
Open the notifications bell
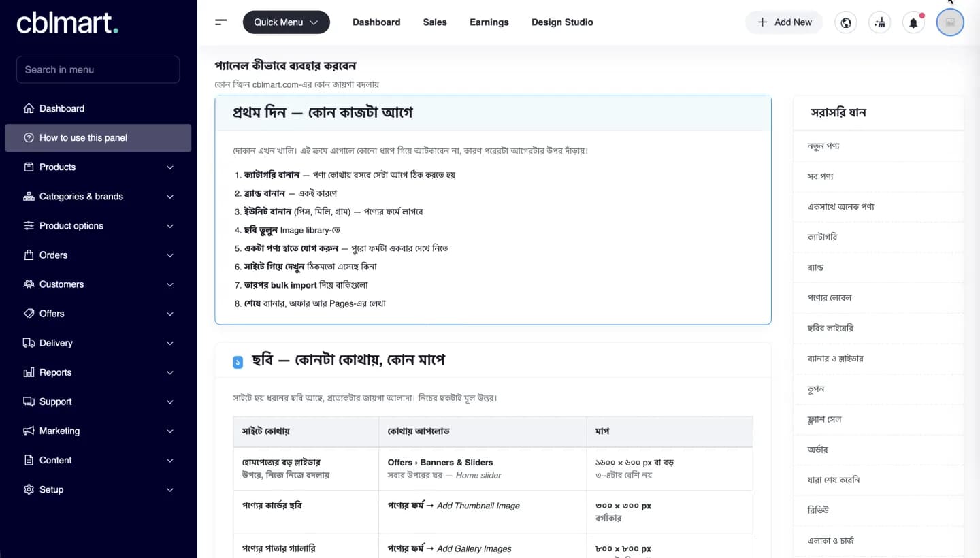[x=913, y=22]
